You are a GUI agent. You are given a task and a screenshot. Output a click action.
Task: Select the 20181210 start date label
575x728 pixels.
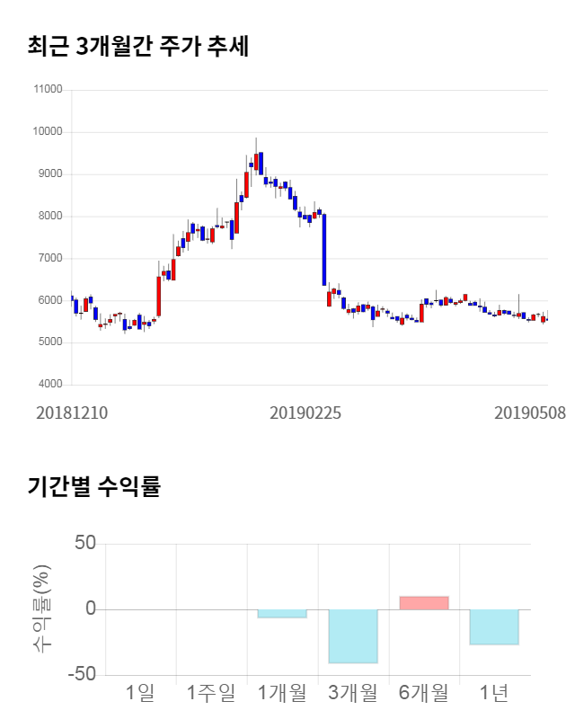pos(72,413)
